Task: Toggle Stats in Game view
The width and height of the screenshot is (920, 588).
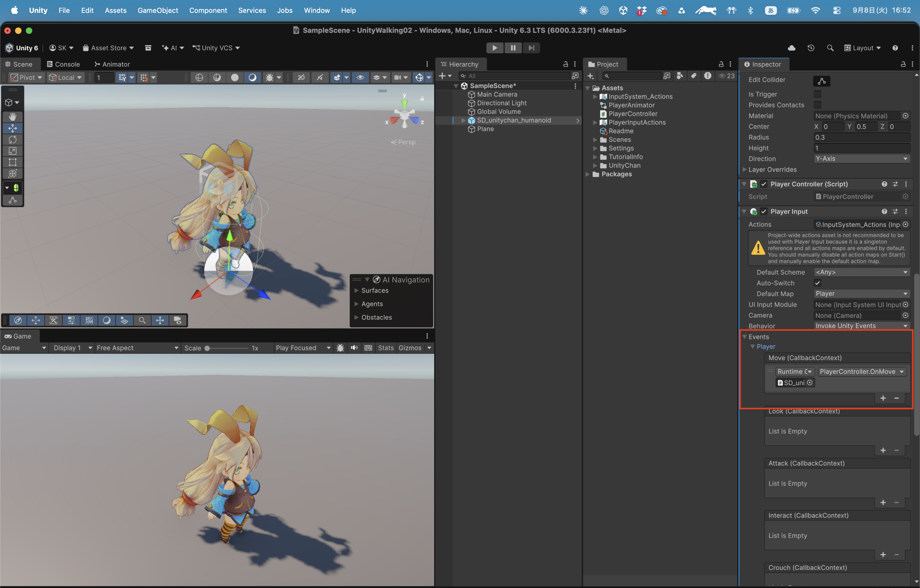Action: tap(386, 348)
